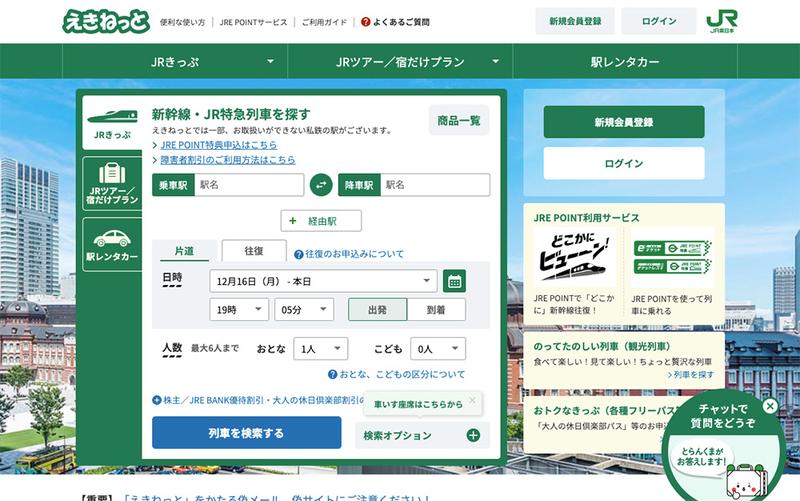
Task: Expand JRきっぷ navigation menu
Action: pos(175,62)
